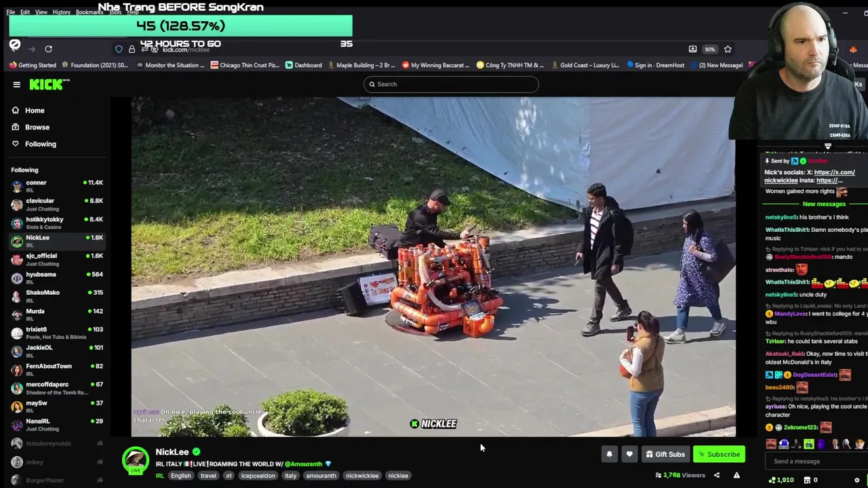This screenshot has height=488, width=868.
Task: Select the travel tag
Action: point(208,476)
